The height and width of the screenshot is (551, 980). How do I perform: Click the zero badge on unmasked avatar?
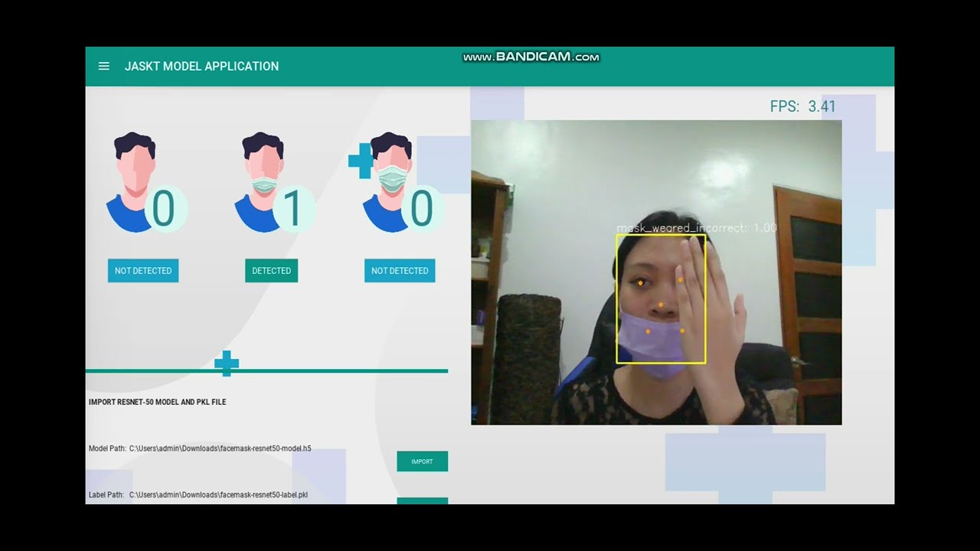(165, 209)
